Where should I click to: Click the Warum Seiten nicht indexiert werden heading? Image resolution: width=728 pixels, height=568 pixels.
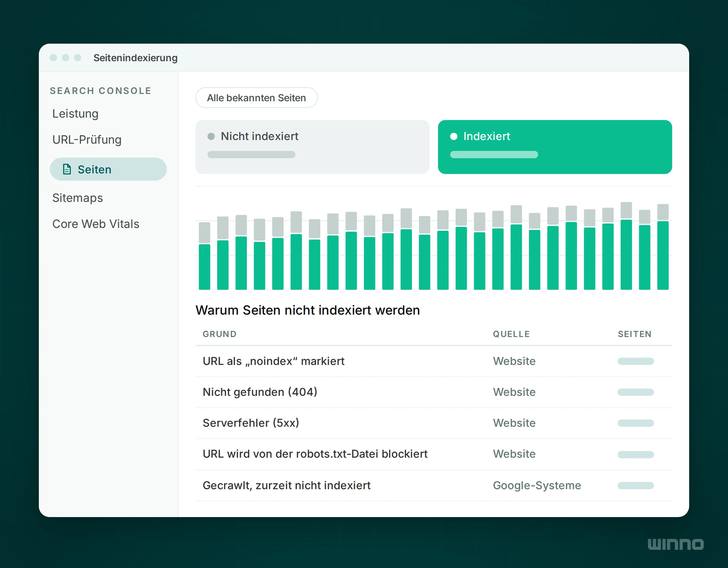pyautogui.click(x=308, y=310)
